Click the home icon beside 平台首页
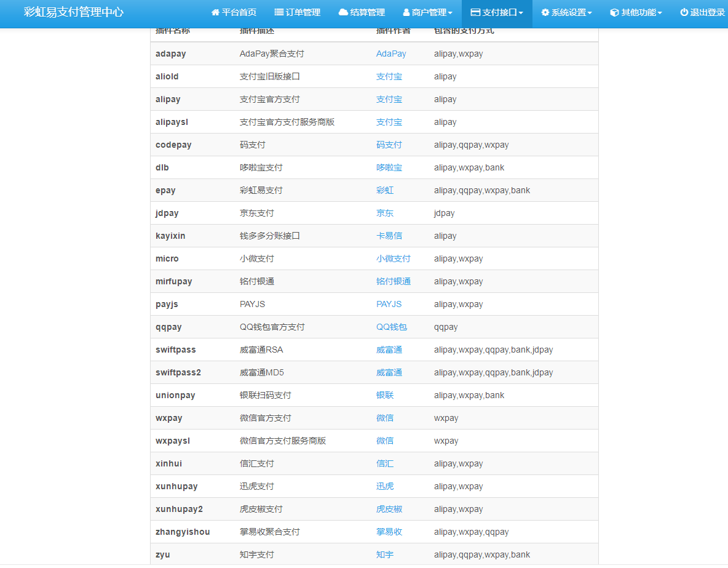This screenshot has height=568, width=728. click(x=215, y=12)
